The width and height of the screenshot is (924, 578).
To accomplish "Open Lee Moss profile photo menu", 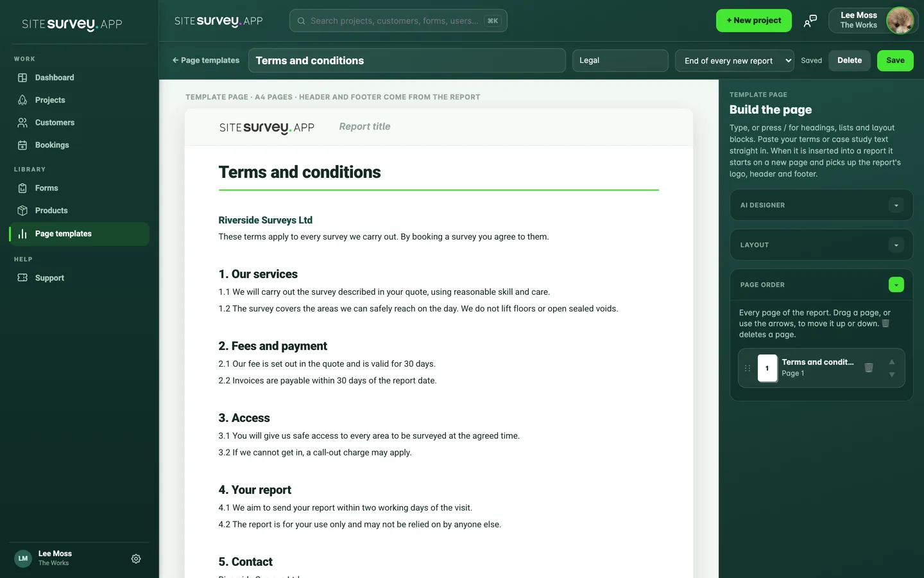I will [900, 21].
